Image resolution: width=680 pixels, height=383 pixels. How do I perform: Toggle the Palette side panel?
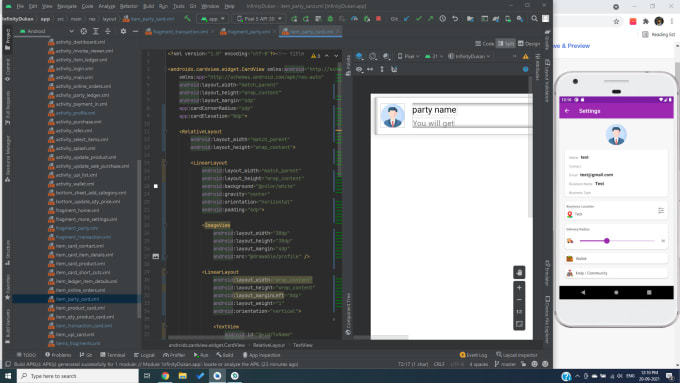pyautogui.click(x=348, y=65)
